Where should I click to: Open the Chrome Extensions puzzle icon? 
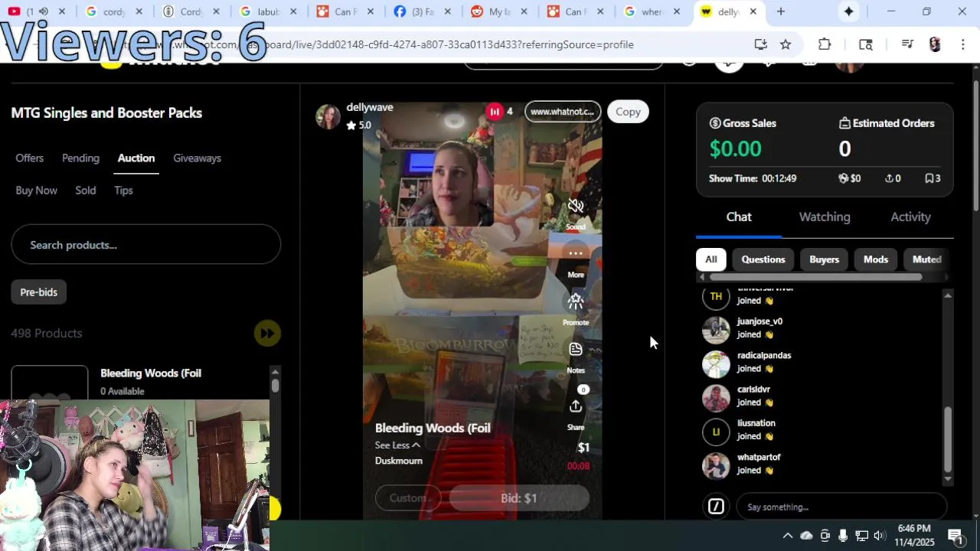[x=825, y=44]
